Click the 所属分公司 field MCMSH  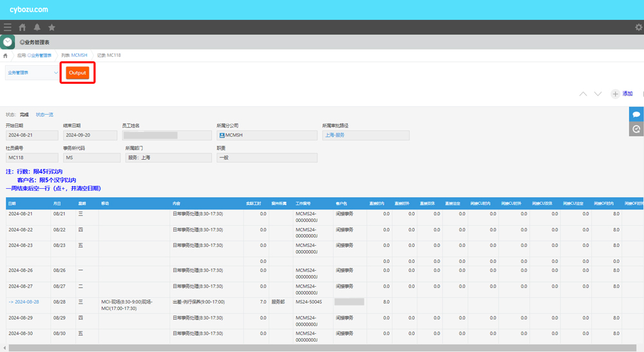(x=267, y=135)
